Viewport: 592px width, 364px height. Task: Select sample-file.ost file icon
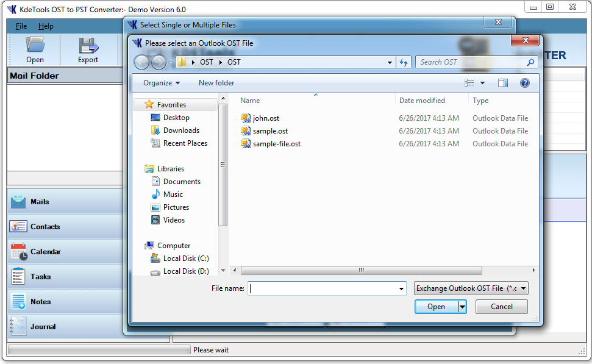[x=246, y=143]
